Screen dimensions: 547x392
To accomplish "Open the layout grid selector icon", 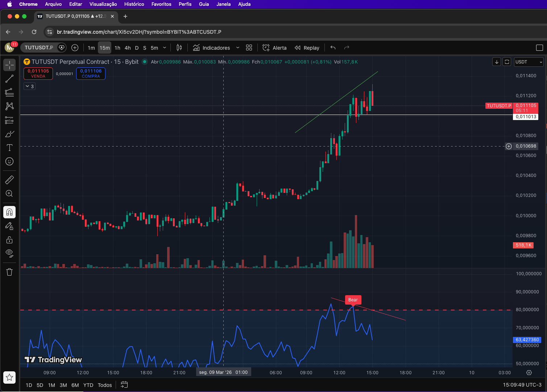I will point(249,48).
